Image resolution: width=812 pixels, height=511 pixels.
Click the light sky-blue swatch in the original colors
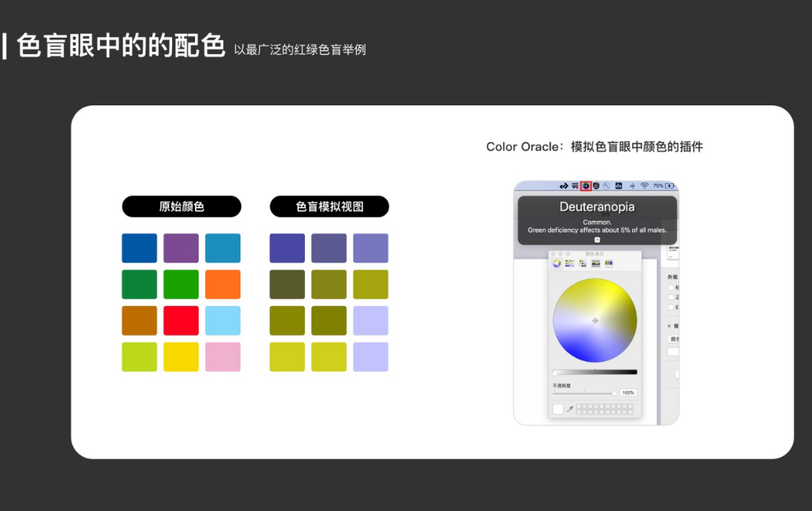(x=222, y=321)
